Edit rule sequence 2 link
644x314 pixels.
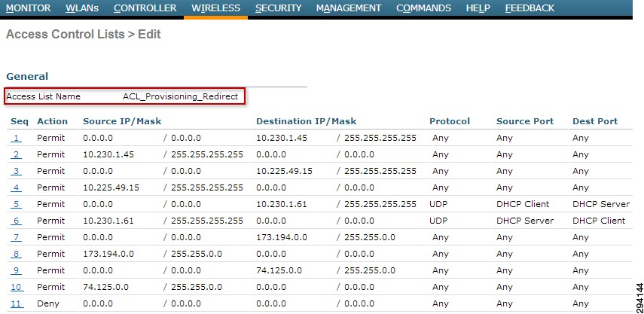point(16,155)
